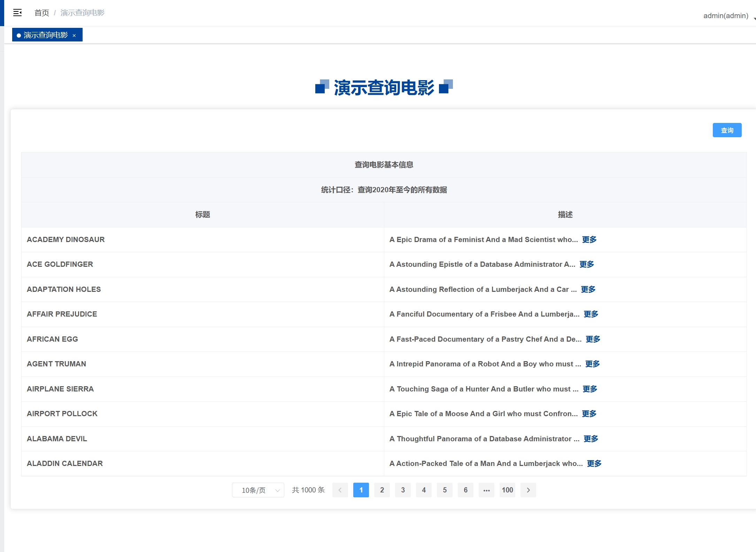
Task: Show more for ALADDIN CALENDAR description
Action: 594,464
